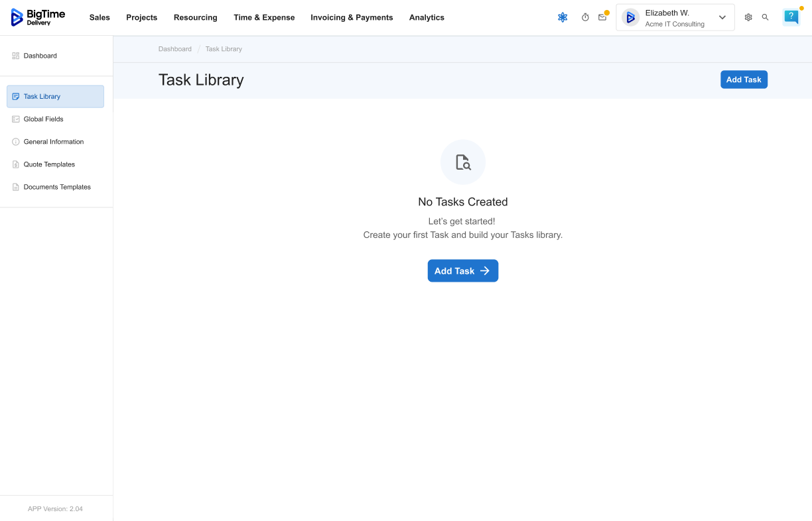Image resolution: width=812 pixels, height=521 pixels.
Task: Click the top-right Add Task button
Action: coord(744,80)
